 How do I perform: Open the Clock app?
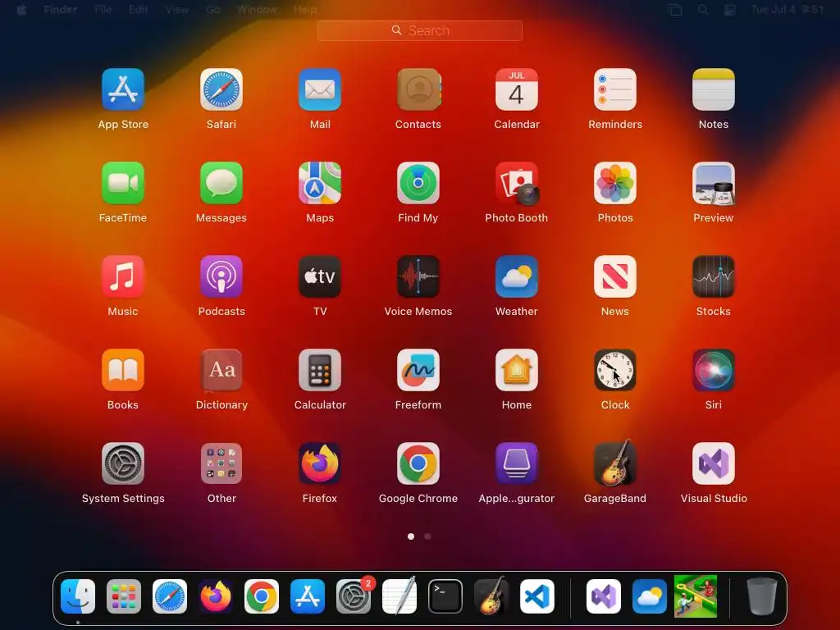click(615, 370)
